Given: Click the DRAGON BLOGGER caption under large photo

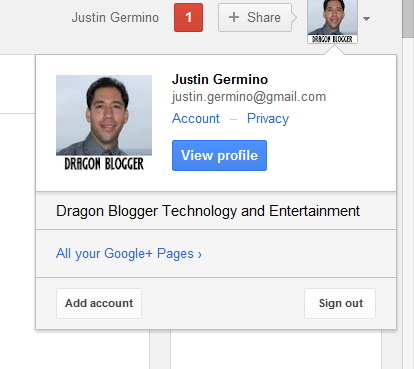Looking at the screenshot, I should (x=104, y=164).
